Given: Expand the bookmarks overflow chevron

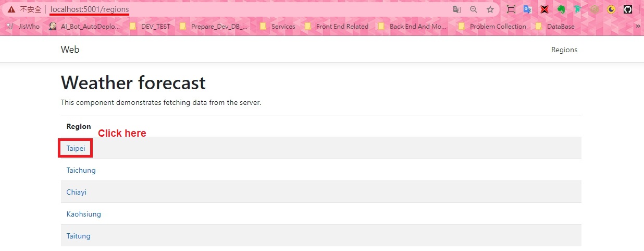Looking at the screenshot, I should 638,26.
